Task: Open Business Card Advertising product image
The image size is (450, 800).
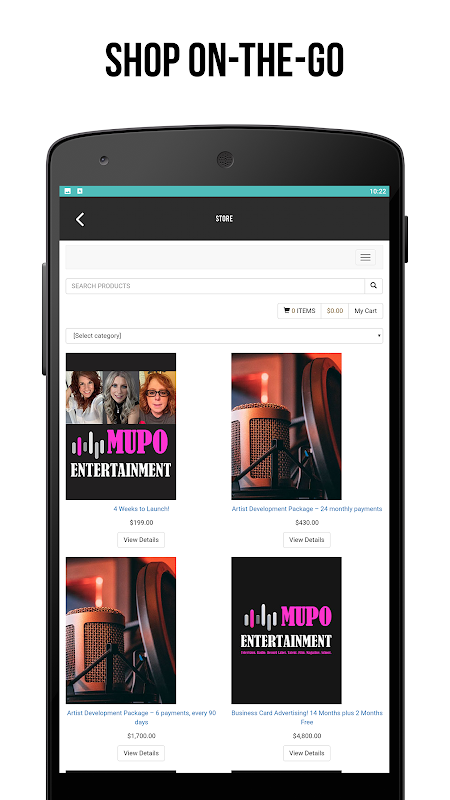Action: click(x=286, y=630)
